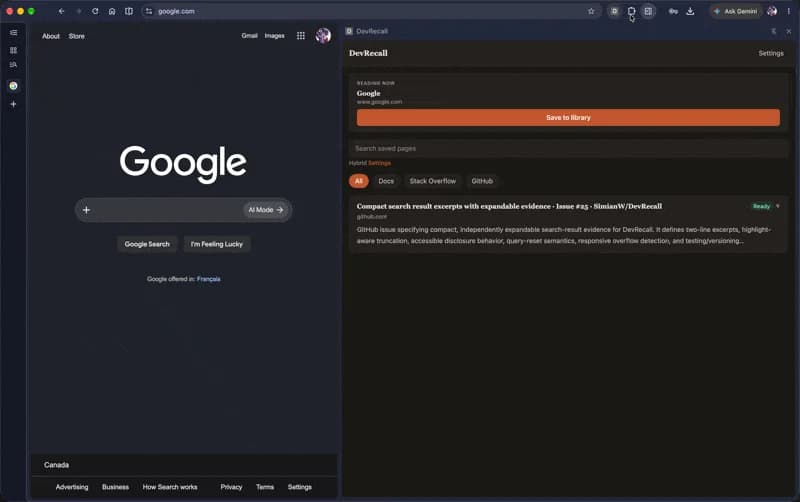The height and width of the screenshot is (502, 800).
Task: Expand the saved result via arrow beside Ready
Action: pos(778,206)
